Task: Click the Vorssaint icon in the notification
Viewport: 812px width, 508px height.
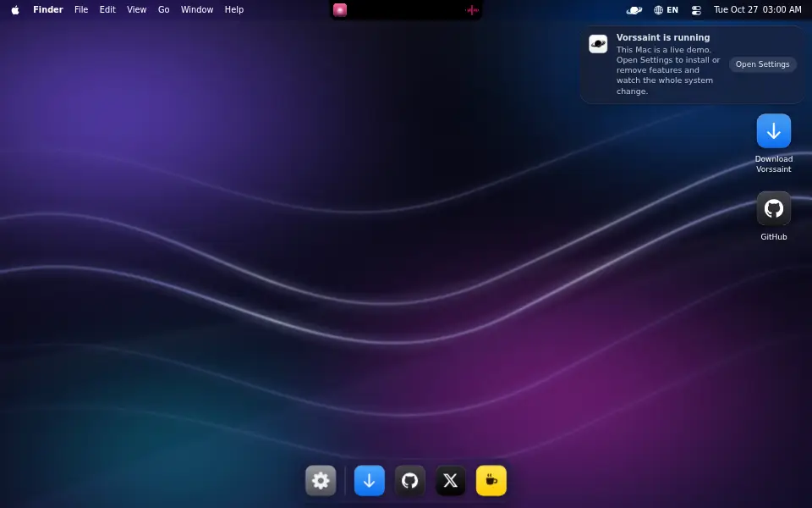Action: pyautogui.click(x=598, y=44)
